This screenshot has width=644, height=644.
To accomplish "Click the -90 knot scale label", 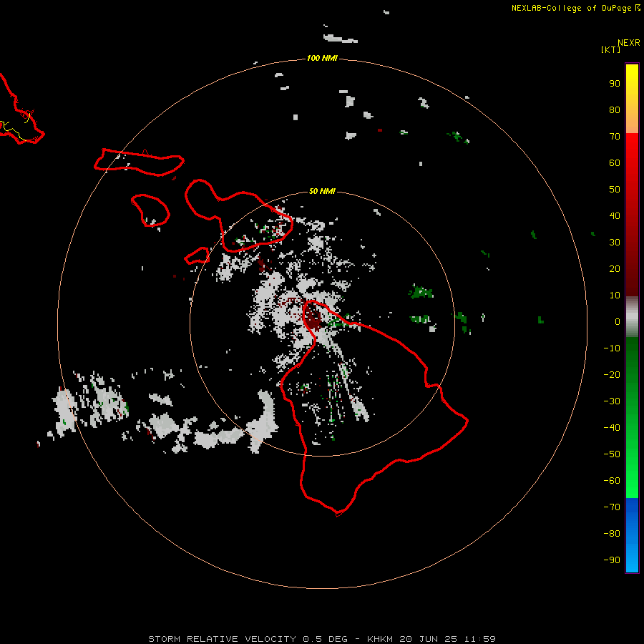I will [x=612, y=560].
